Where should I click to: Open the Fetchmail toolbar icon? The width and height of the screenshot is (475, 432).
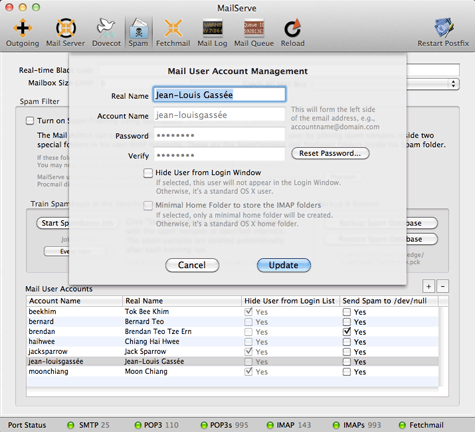[x=173, y=28]
